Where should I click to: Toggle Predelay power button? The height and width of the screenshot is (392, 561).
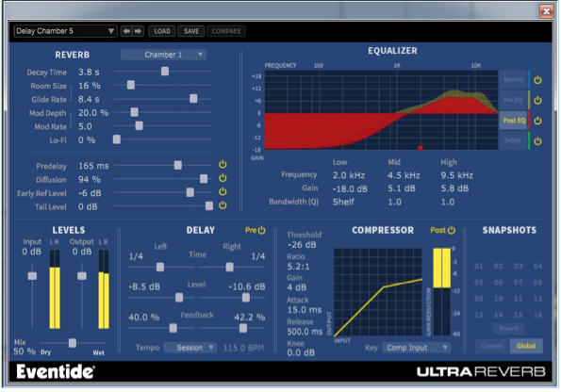[223, 165]
